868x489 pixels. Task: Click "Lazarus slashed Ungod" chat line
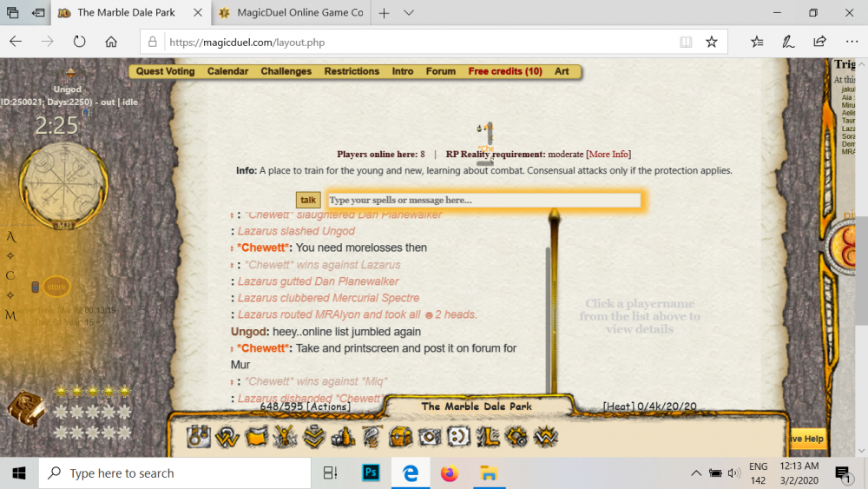pyautogui.click(x=296, y=231)
